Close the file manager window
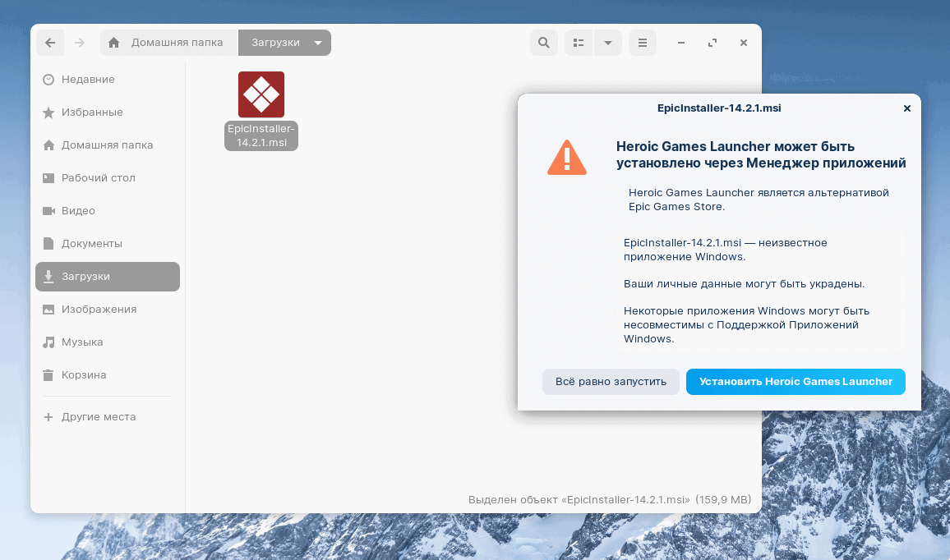This screenshot has width=950, height=560. click(744, 43)
